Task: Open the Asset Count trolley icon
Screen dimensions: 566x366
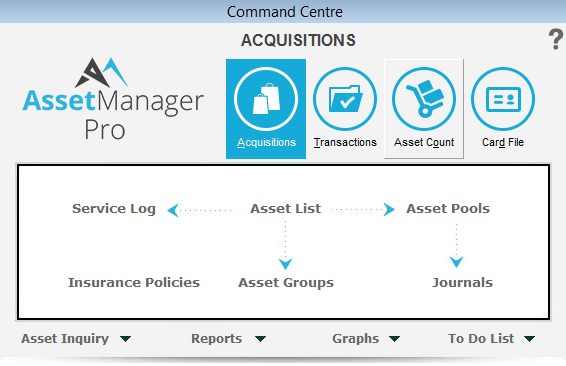Action: (x=424, y=99)
